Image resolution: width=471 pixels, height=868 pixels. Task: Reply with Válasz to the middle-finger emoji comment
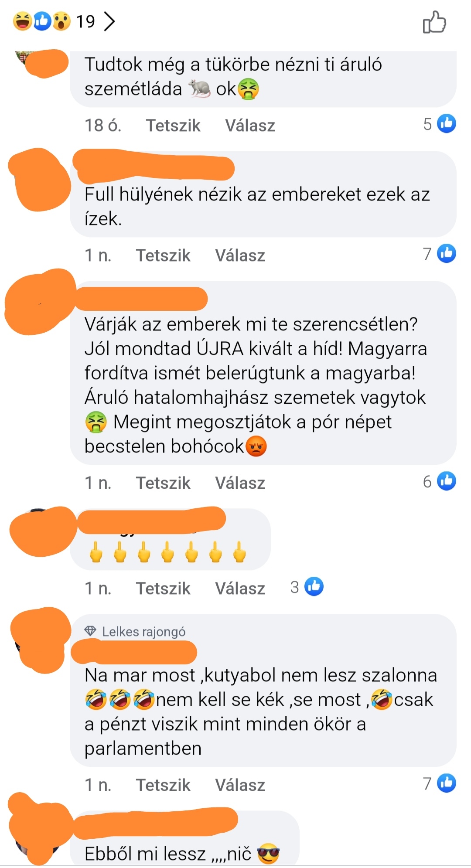[x=240, y=589]
